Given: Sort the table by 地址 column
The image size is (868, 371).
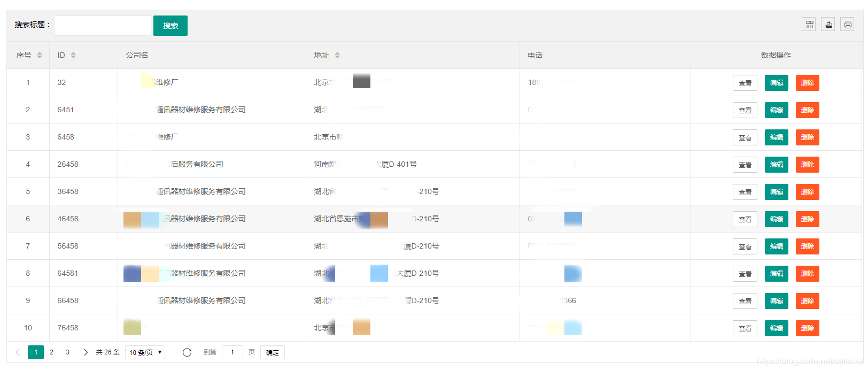Looking at the screenshot, I should tap(337, 55).
